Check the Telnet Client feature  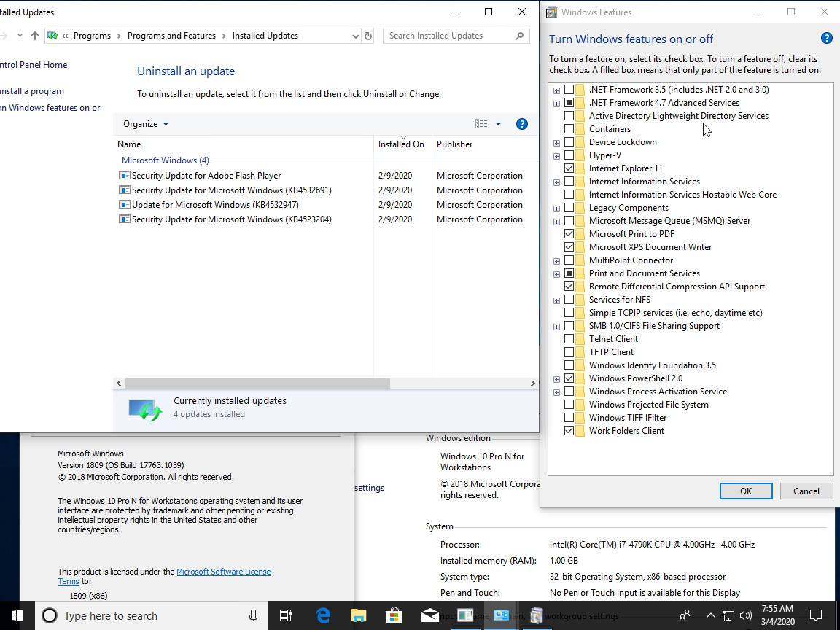[x=569, y=338]
